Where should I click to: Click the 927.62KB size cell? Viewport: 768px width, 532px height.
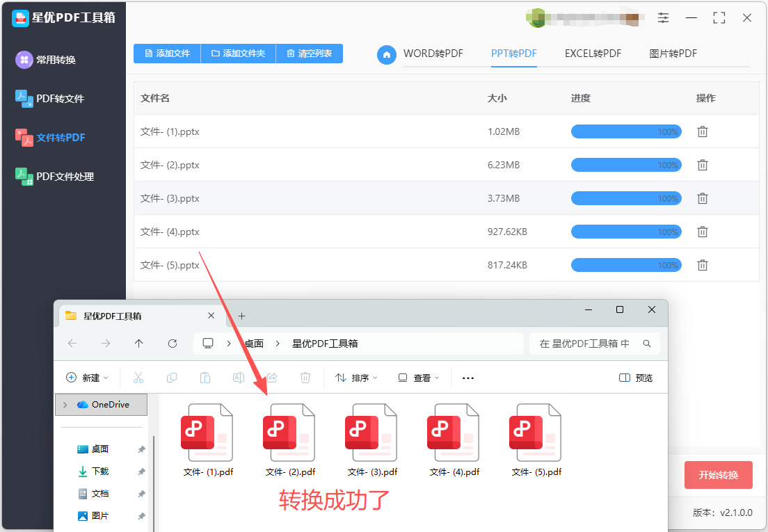point(507,232)
